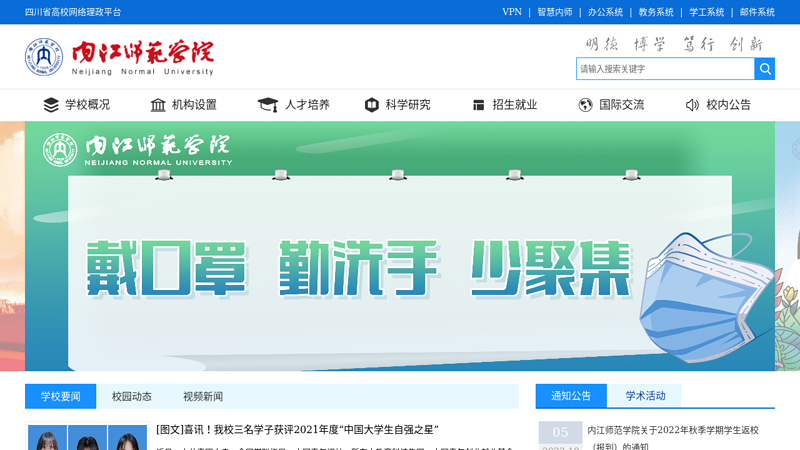Open the 智慧内师 link
Screen dimensions: 800x450
[555, 12]
